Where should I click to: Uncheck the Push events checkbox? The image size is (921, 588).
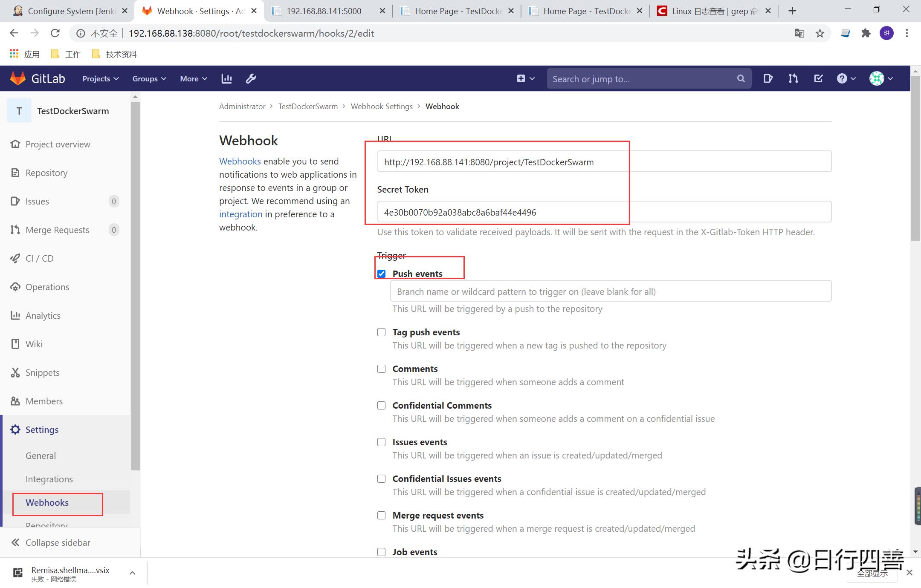pyautogui.click(x=381, y=274)
